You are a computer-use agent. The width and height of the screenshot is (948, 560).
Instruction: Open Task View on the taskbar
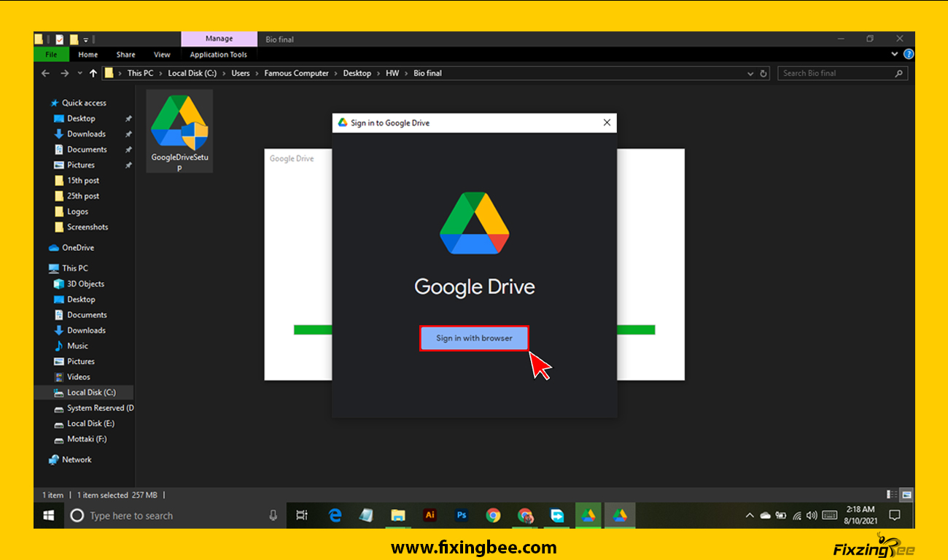302,516
